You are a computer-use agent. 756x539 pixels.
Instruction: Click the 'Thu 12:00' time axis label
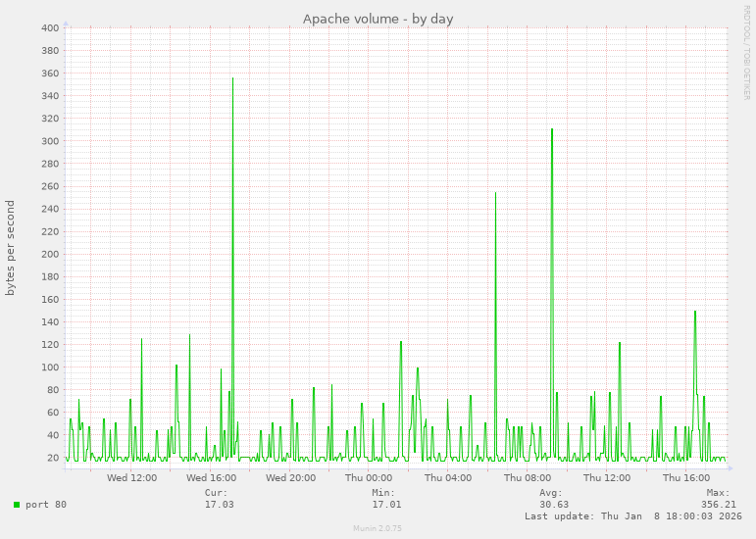point(607,478)
